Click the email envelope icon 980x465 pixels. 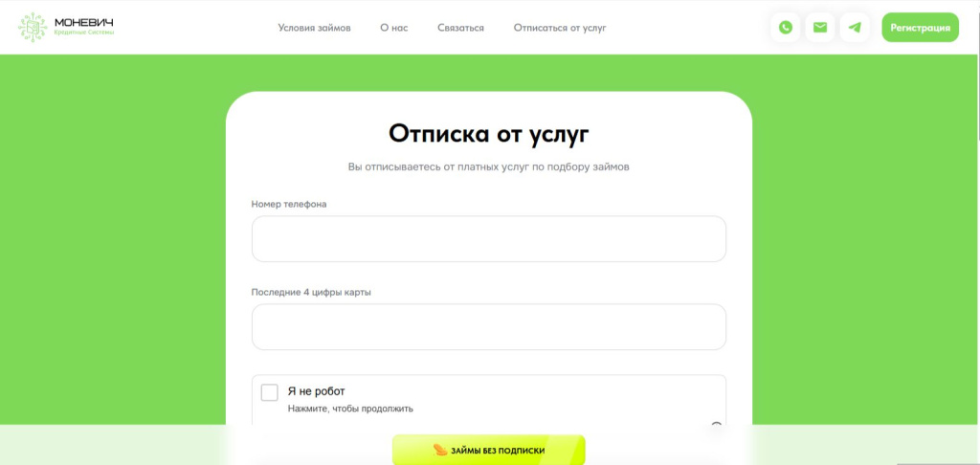tap(819, 28)
